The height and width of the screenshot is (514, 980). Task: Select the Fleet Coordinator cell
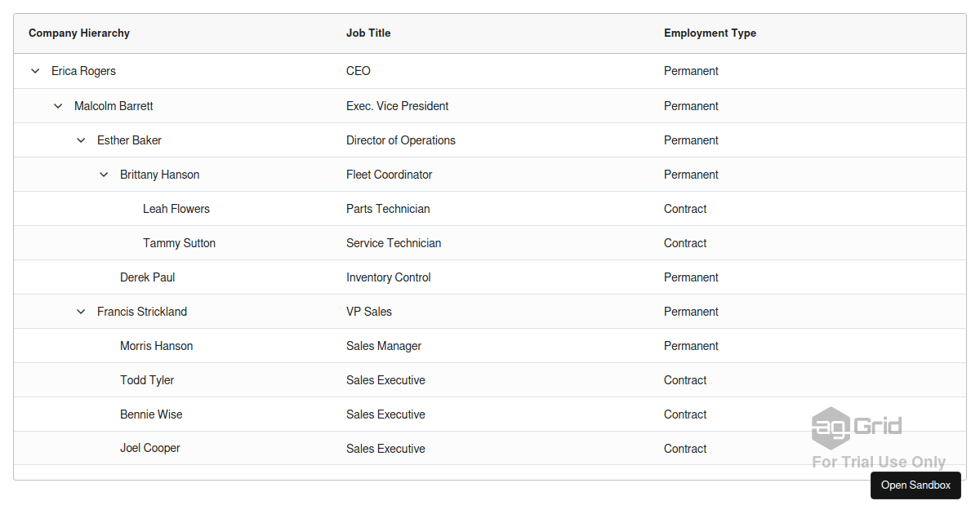pyautogui.click(x=389, y=175)
